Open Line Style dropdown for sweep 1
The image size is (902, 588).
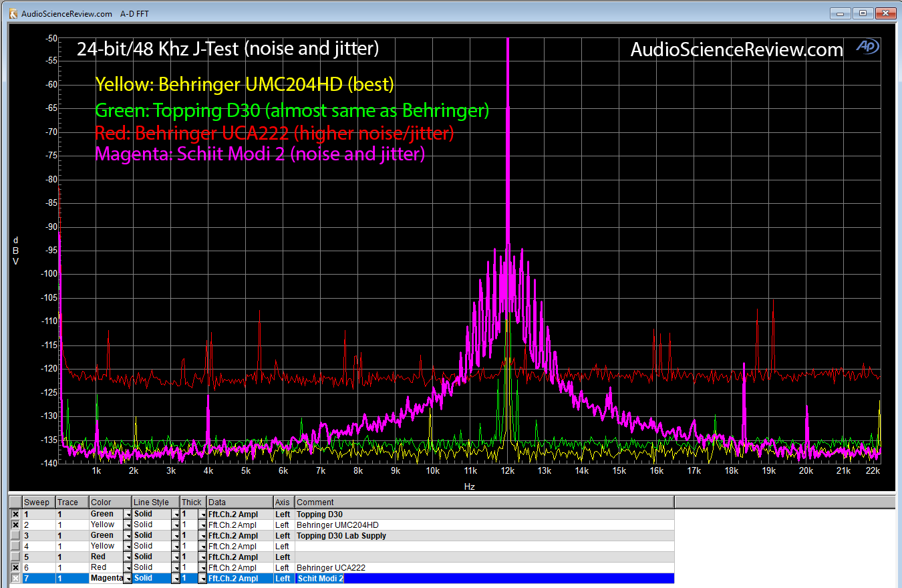click(176, 514)
